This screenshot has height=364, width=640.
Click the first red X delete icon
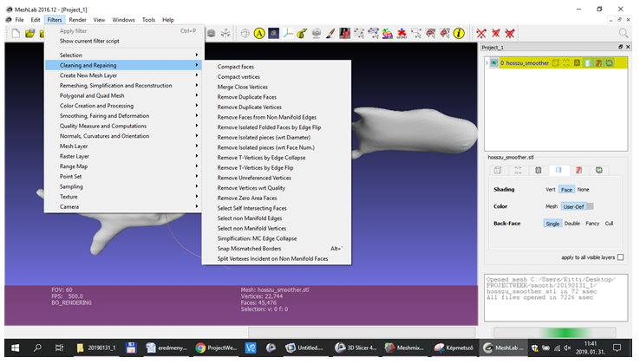click(481, 33)
